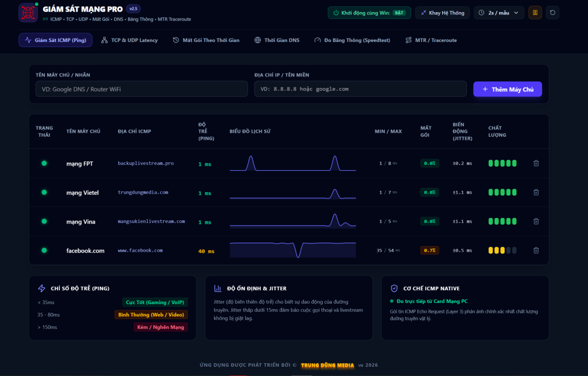Open the Trung Dũng Media footer link

pyautogui.click(x=327, y=365)
